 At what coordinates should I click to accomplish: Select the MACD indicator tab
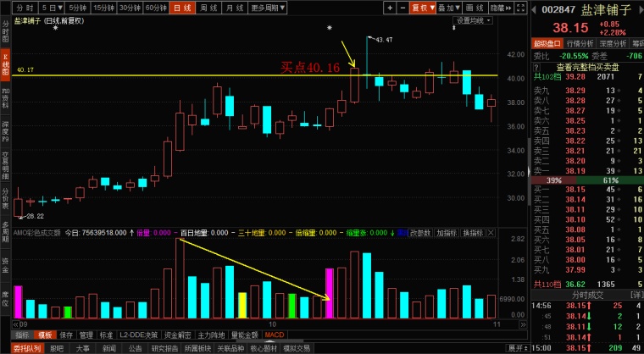[274, 335]
